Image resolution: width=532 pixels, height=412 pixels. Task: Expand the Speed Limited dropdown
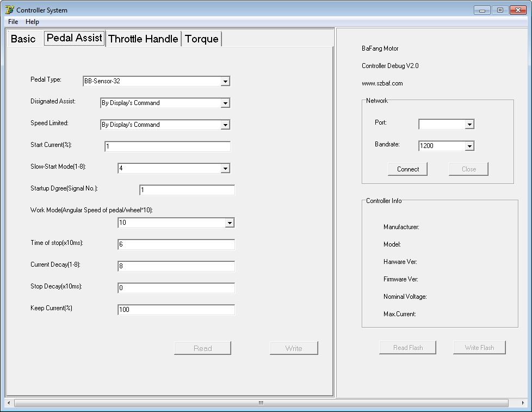click(225, 125)
